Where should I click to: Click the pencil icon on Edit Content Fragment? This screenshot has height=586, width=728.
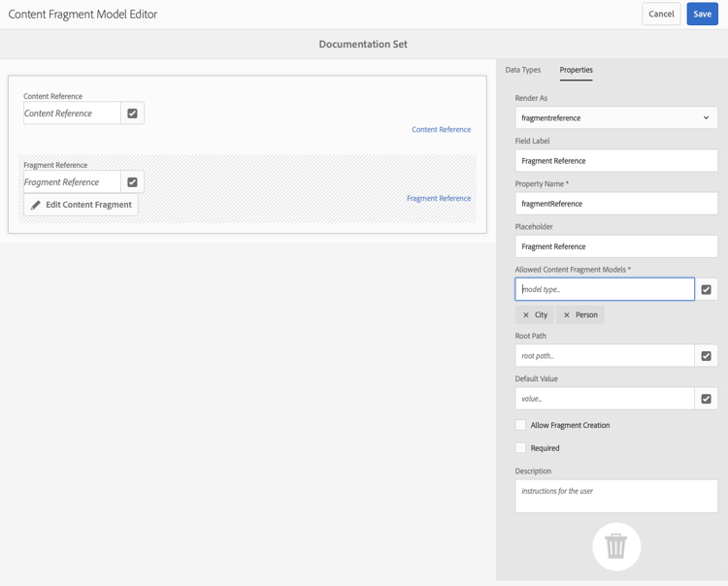click(x=36, y=205)
